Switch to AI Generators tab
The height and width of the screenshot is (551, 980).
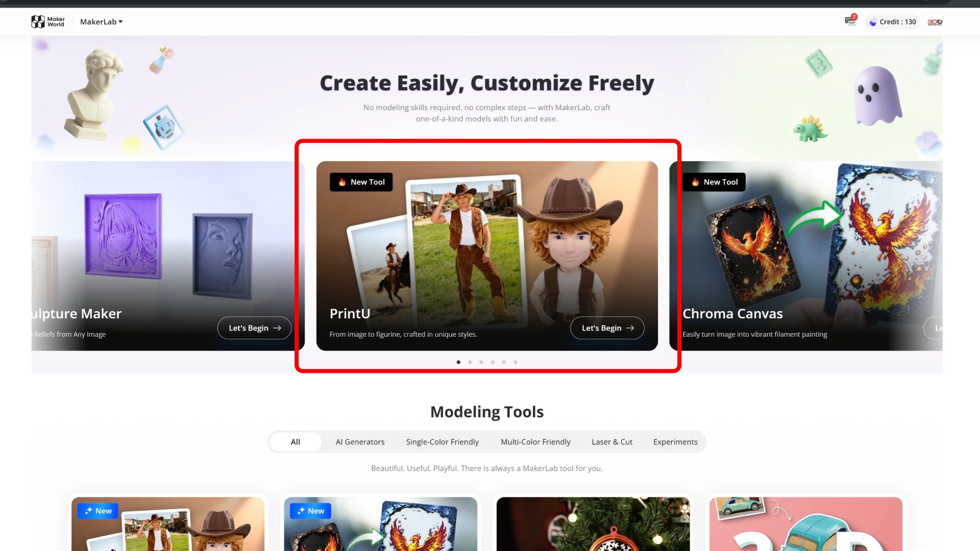pos(360,442)
